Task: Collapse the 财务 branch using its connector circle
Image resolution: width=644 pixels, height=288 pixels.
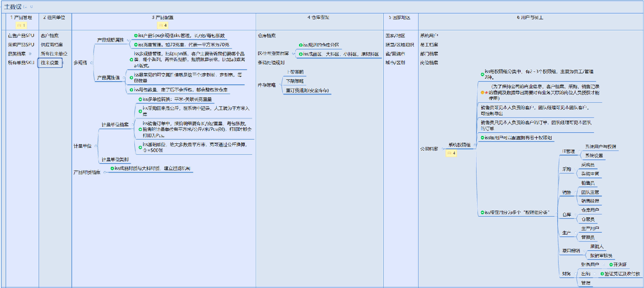Action: click(575, 274)
